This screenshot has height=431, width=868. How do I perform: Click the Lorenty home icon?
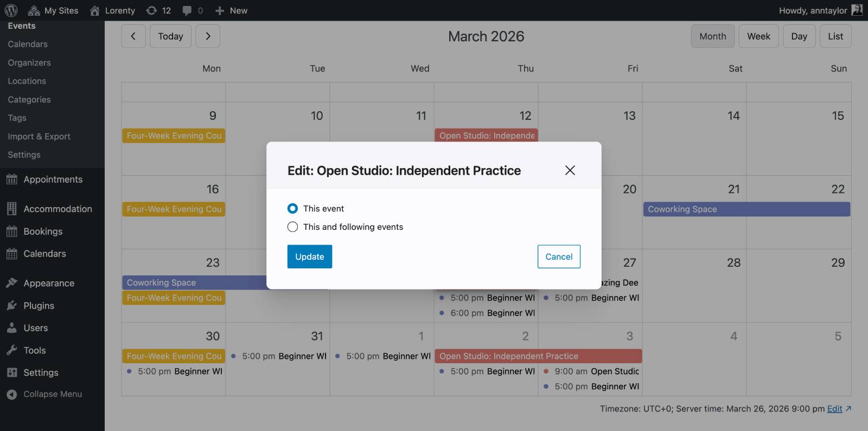[95, 10]
